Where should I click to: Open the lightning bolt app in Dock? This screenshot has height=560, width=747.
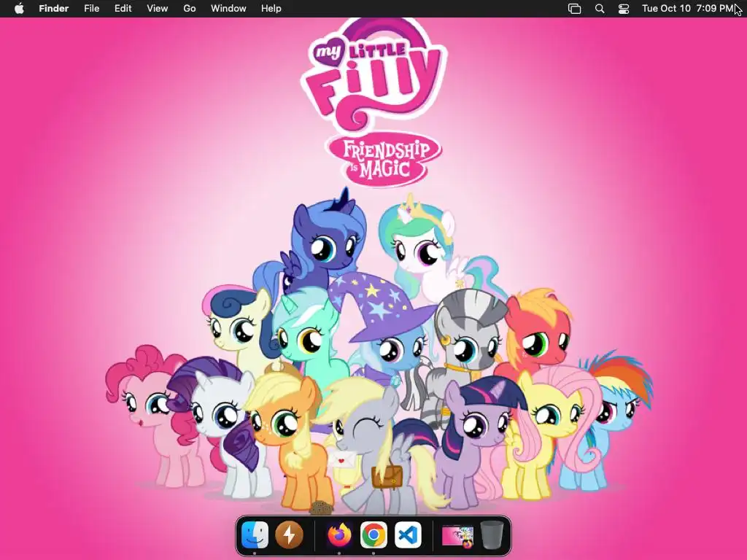pyautogui.click(x=289, y=534)
